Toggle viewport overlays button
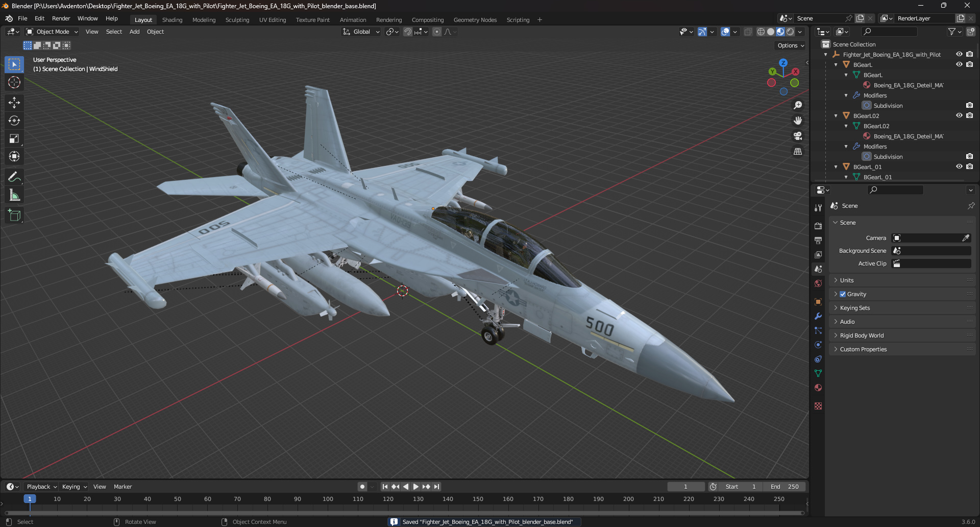980x527 pixels. tap(725, 32)
